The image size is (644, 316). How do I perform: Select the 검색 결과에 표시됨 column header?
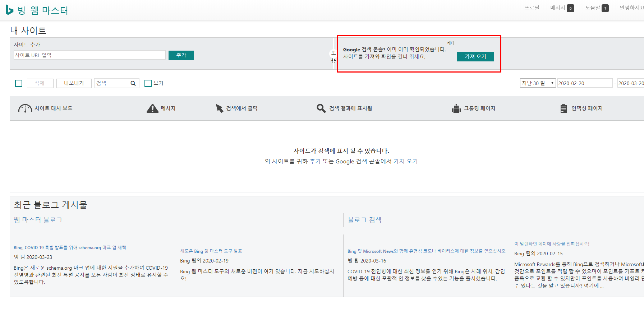tap(351, 108)
